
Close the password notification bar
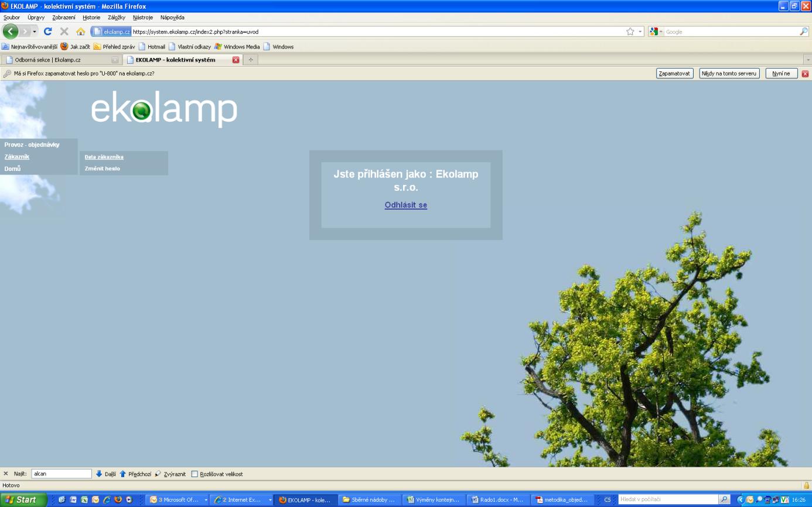(x=805, y=74)
